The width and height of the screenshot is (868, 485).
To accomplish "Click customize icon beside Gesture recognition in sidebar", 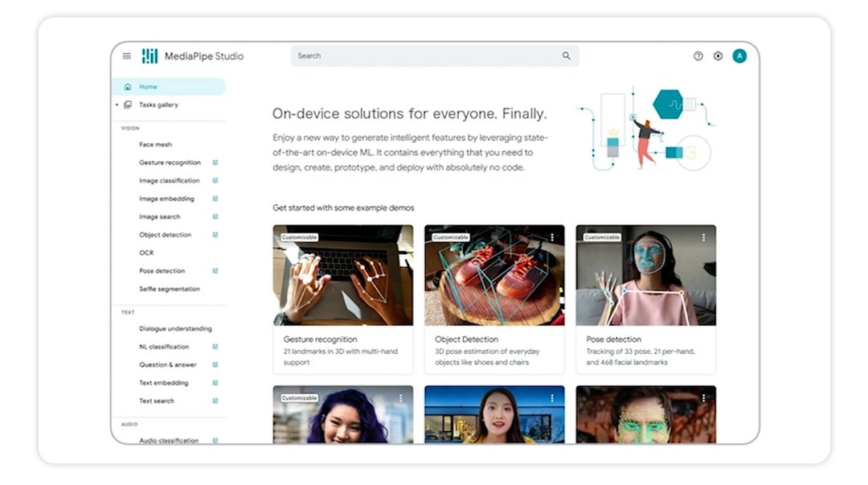I will [215, 162].
